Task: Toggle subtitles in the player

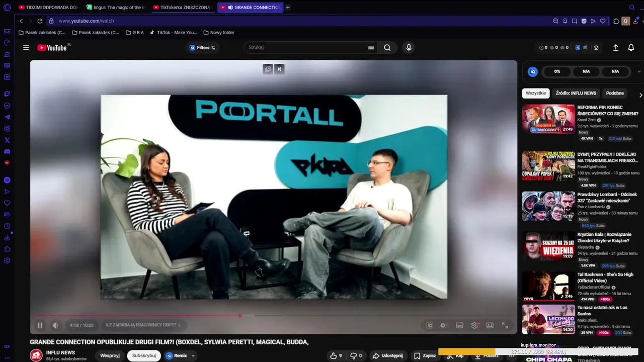Action: point(459,325)
